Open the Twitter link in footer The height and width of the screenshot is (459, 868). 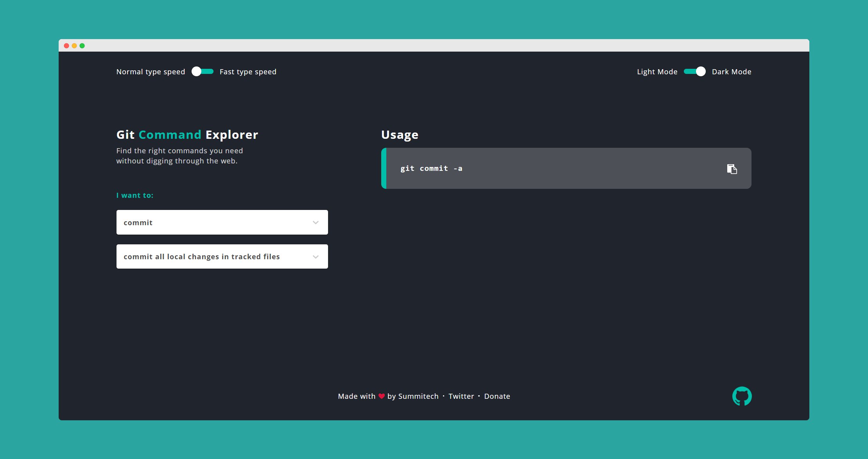461,396
